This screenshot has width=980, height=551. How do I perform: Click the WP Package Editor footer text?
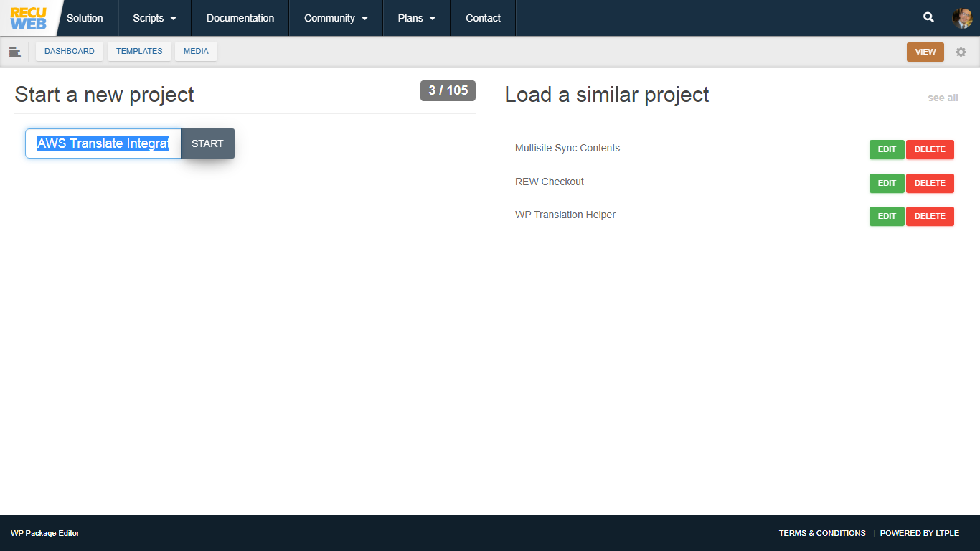[x=45, y=533]
